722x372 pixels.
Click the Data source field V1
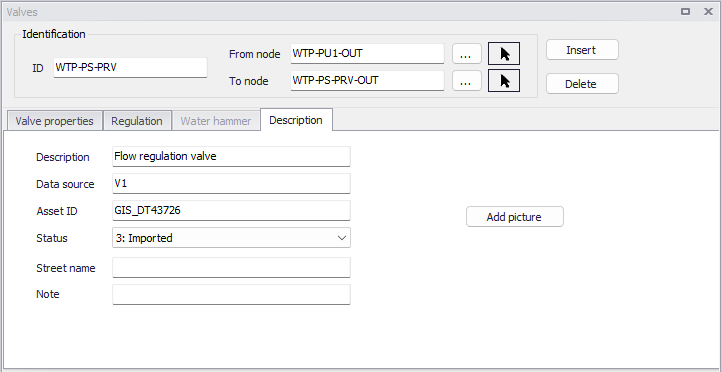[x=231, y=184]
